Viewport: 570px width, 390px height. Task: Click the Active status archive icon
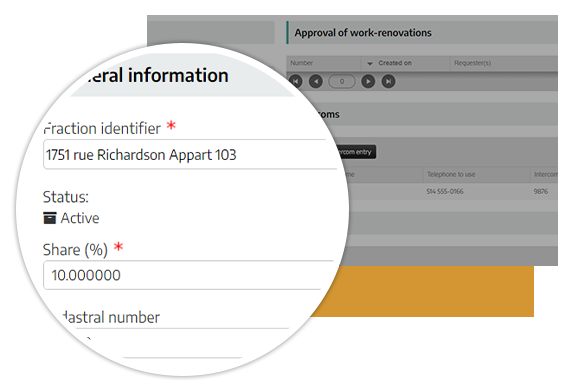[x=50, y=218]
